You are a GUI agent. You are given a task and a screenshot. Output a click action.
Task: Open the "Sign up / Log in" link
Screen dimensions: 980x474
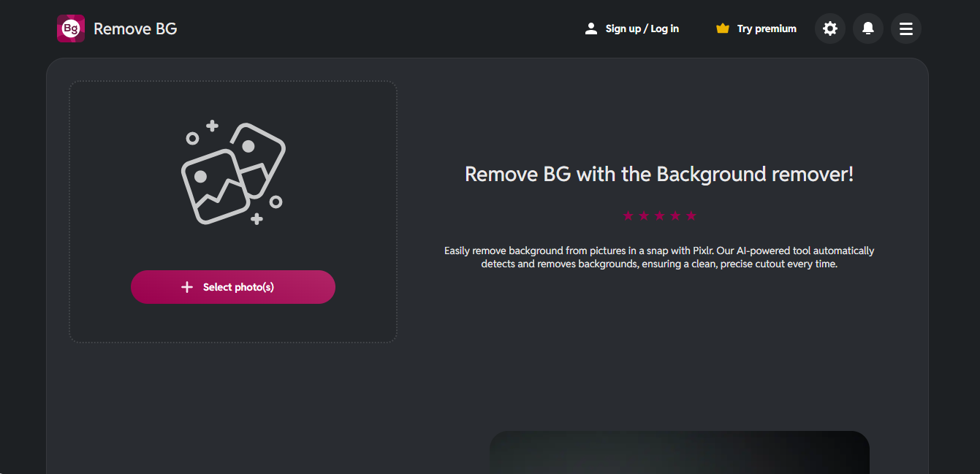click(642, 28)
